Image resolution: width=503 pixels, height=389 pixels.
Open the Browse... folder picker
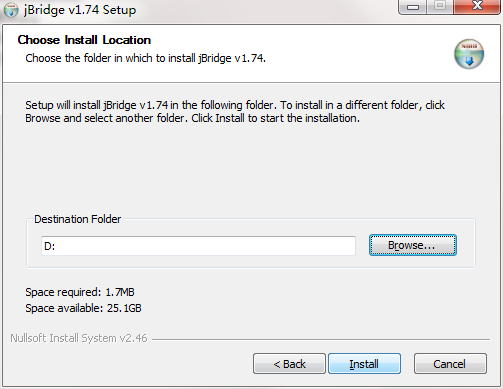pos(413,245)
